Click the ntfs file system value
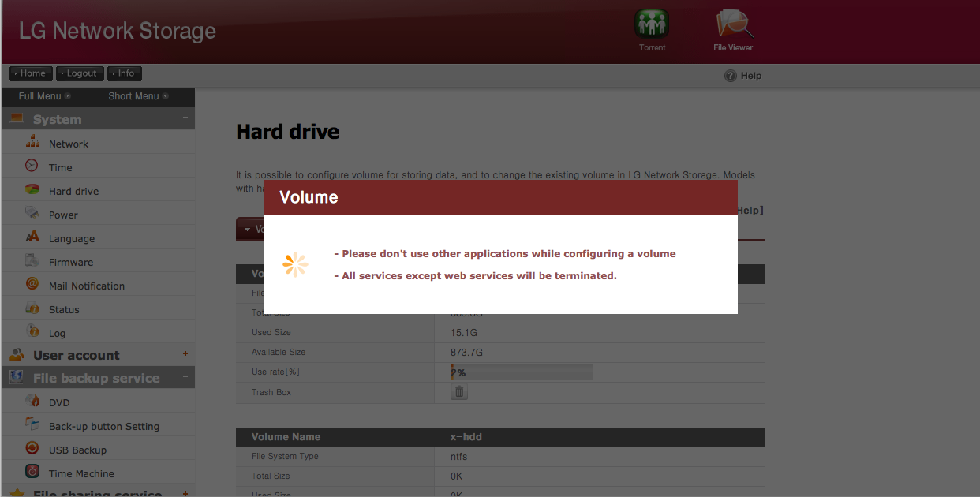The height and width of the screenshot is (497, 980). (x=459, y=456)
